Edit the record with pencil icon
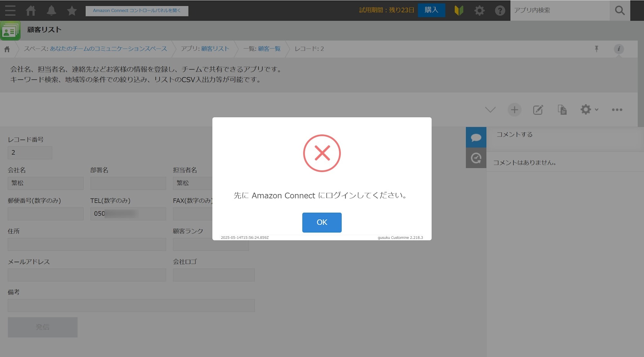 [x=538, y=110]
